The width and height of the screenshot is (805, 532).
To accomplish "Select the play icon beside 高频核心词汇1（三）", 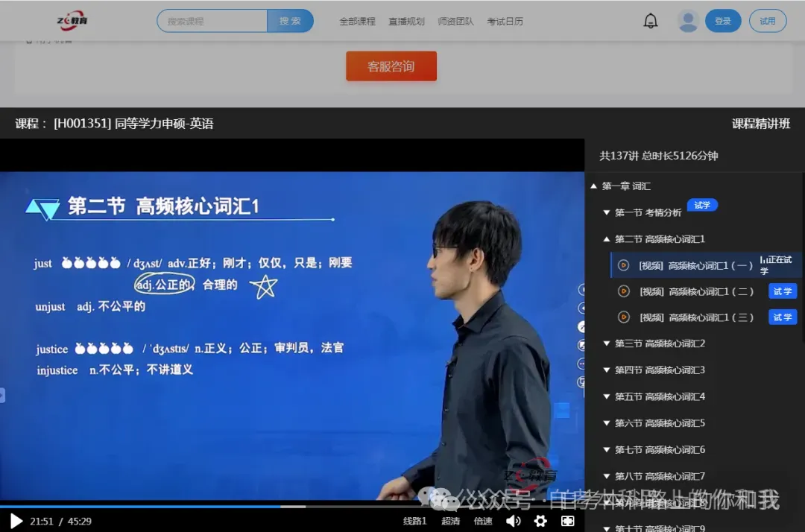I will 624,317.
